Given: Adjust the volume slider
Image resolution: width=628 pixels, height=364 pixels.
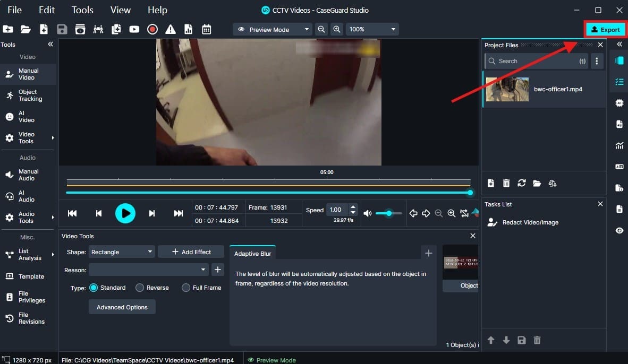Looking at the screenshot, I should pos(389,213).
